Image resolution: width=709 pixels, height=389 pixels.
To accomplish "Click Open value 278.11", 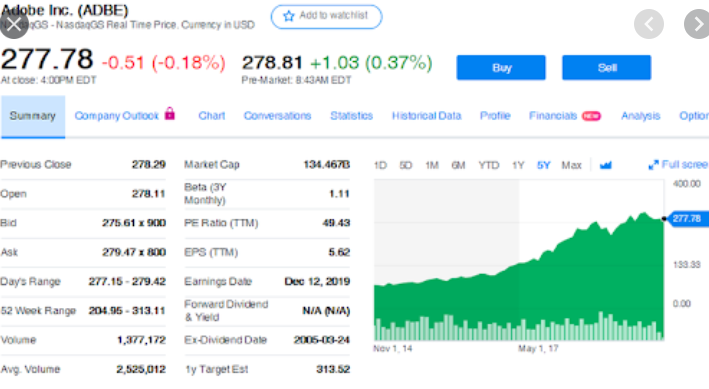I will [149, 194].
